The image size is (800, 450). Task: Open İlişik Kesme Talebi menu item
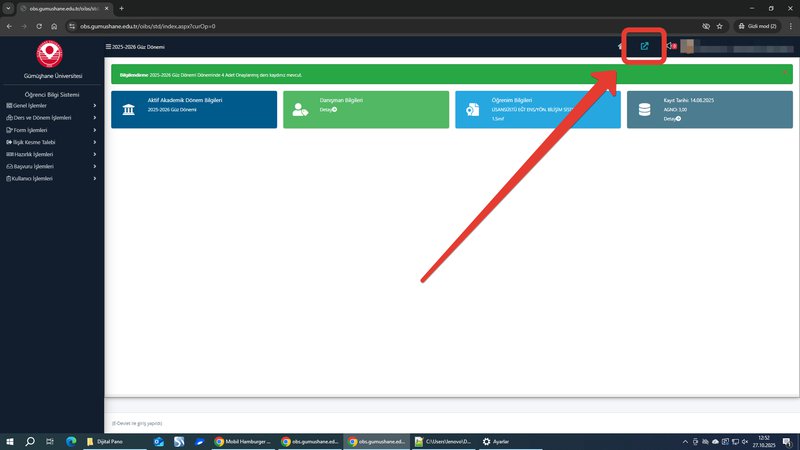tap(34, 142)
